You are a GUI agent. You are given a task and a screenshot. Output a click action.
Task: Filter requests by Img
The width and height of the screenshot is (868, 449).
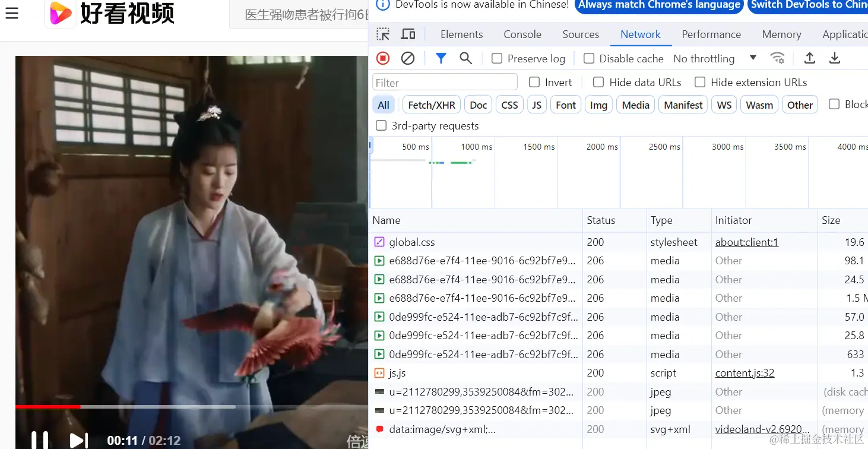(x=598, y=105)
